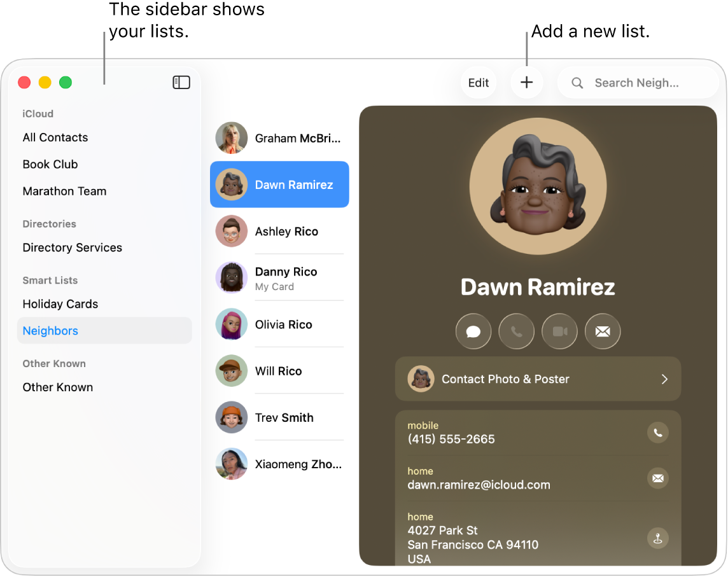Start a FaceTime via the video camera icon
Screen dimensions: 728x577
(559, 331)
